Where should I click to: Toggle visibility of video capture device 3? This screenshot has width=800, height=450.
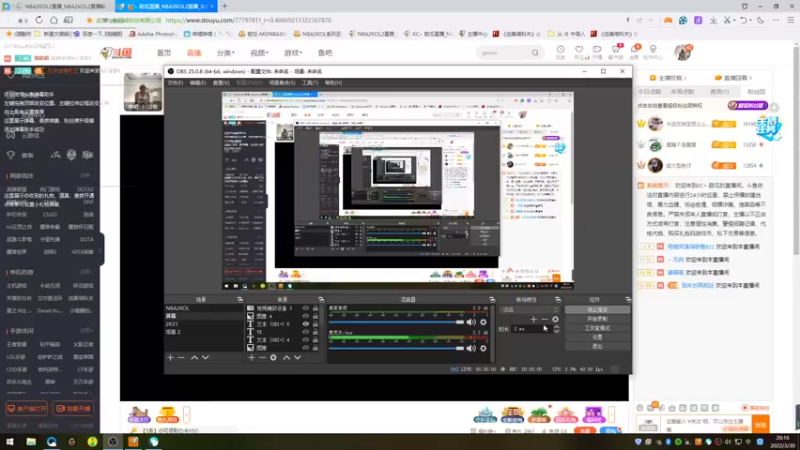(x=306, y=308)
